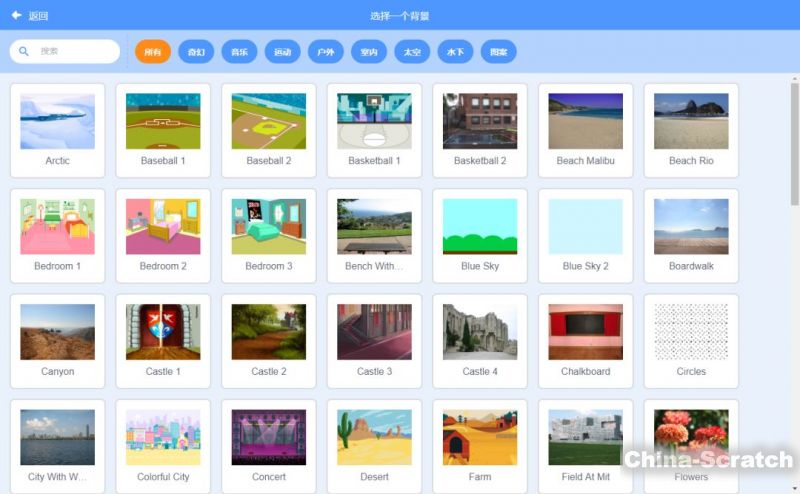This screenshot has height=494, width=800.
Task: Click the magnifier icon in the search box
Action: [24, 51]
